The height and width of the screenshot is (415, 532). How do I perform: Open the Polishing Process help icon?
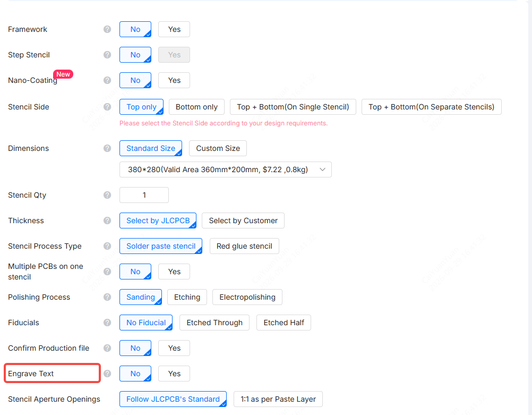pos(107,297)
